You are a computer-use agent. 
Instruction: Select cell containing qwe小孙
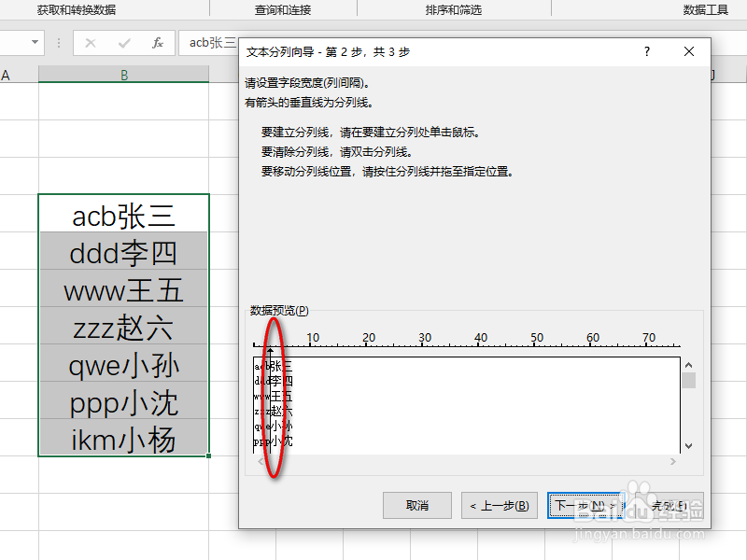point(124,363)
